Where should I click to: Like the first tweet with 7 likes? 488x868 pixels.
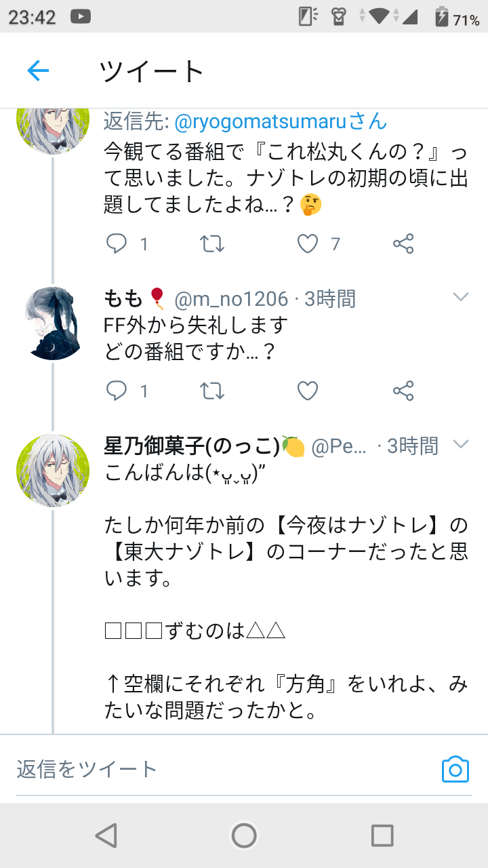(308, 243)
